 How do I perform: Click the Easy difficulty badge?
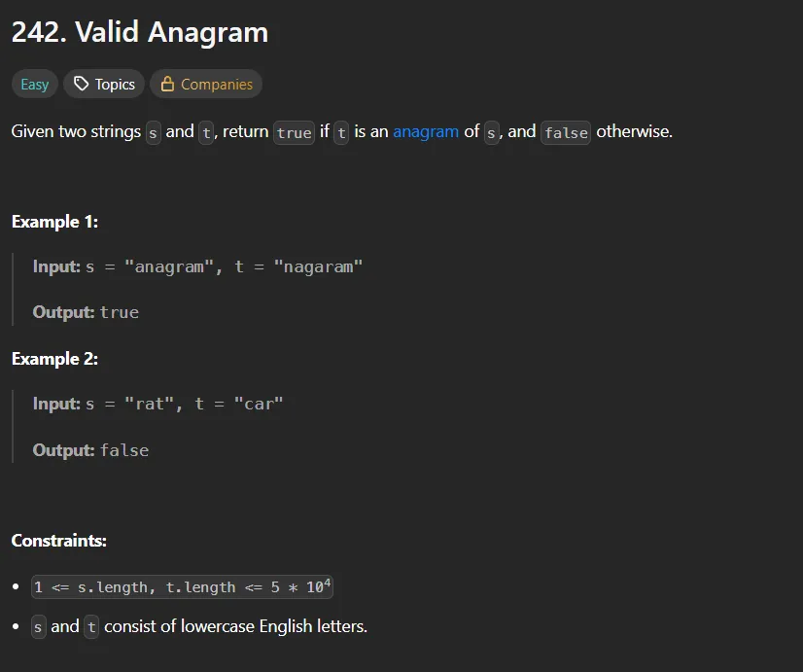pos(35,85)
